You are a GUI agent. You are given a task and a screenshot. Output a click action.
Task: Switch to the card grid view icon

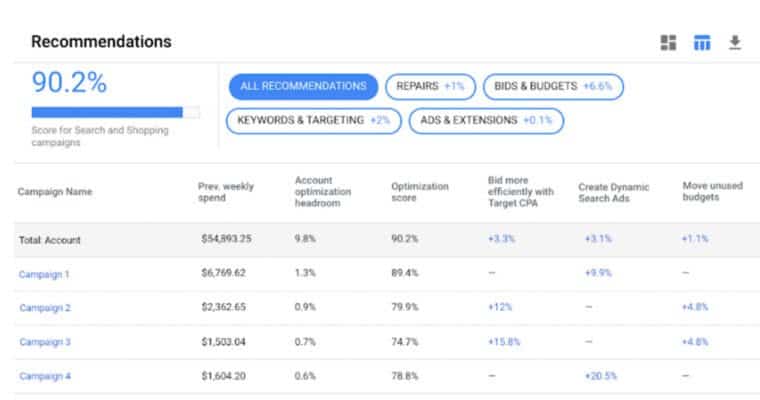click(x=668, y=43)
